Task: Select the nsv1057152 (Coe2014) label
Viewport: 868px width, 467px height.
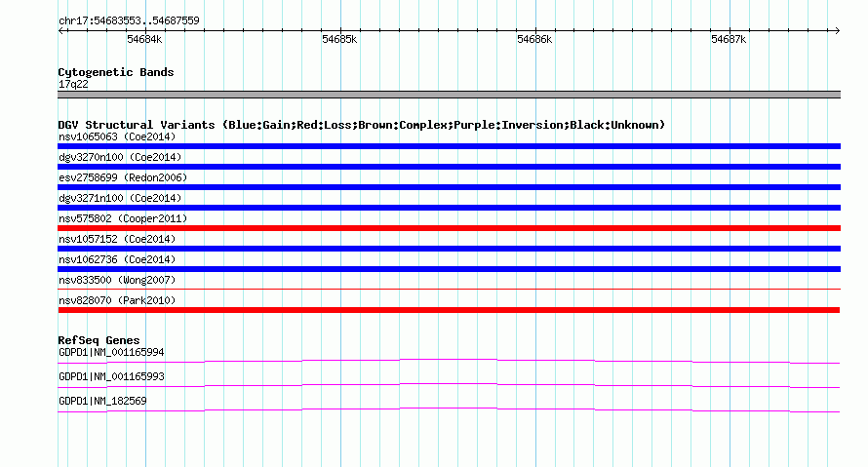Action: point(117,239)
